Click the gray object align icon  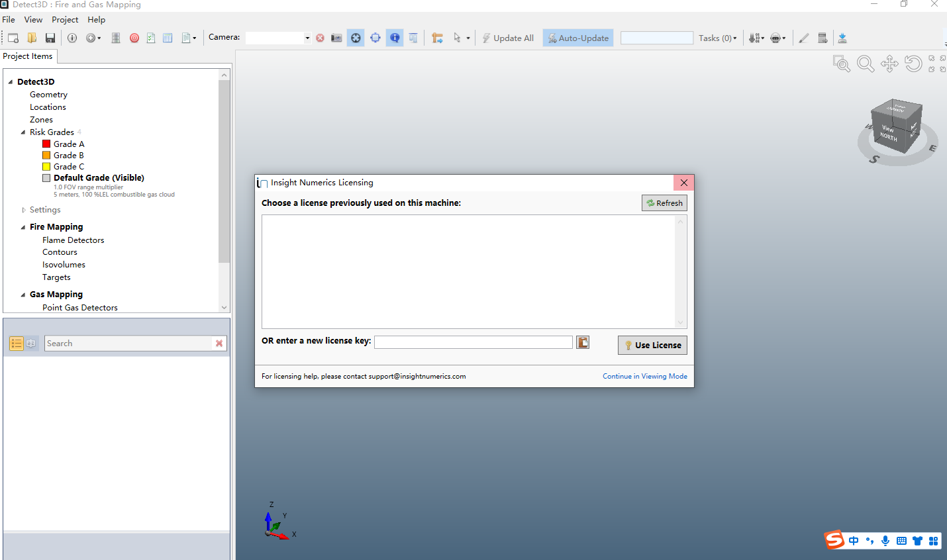(x=413, y=38)
